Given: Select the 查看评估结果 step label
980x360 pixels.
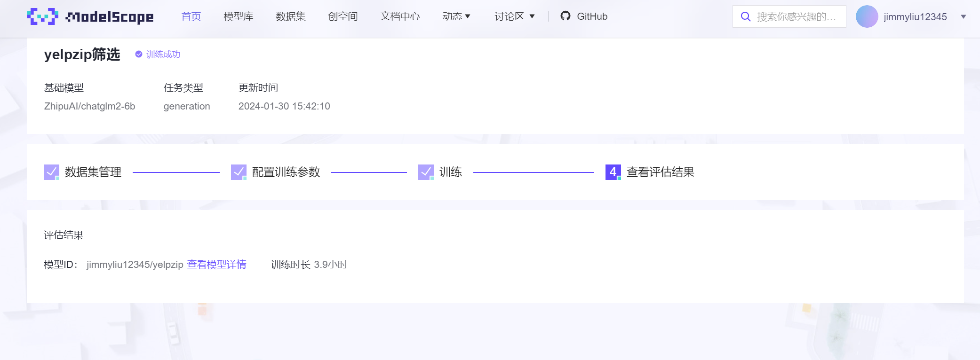Looking at the screenshot, I should [661, 172].
